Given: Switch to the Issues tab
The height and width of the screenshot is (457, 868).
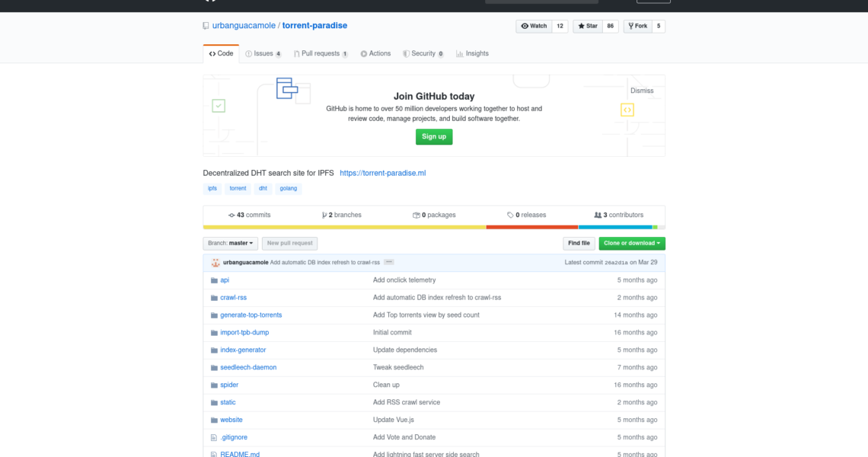Looking at the screenshot, I should pos(263,54).
